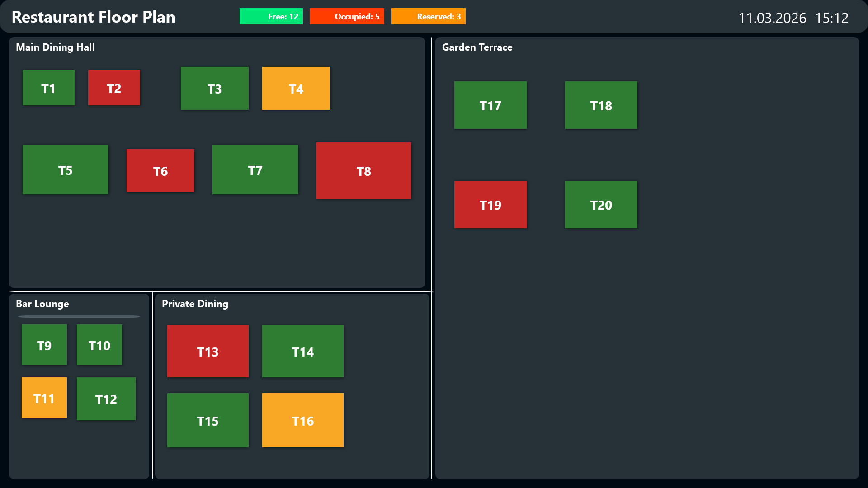Click table T9 in Bar Lounge
The width and height of the screenshot is (868, 488).
coord(44,345)
